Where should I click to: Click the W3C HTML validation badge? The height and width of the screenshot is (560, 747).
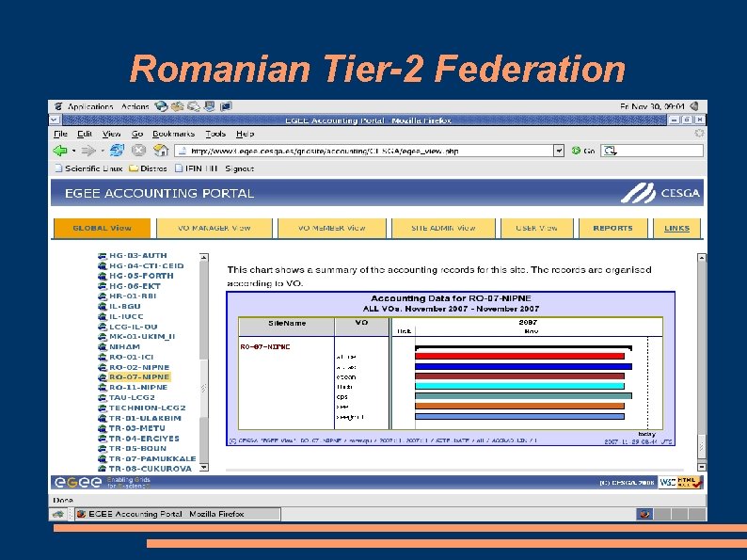click(680, 482)
